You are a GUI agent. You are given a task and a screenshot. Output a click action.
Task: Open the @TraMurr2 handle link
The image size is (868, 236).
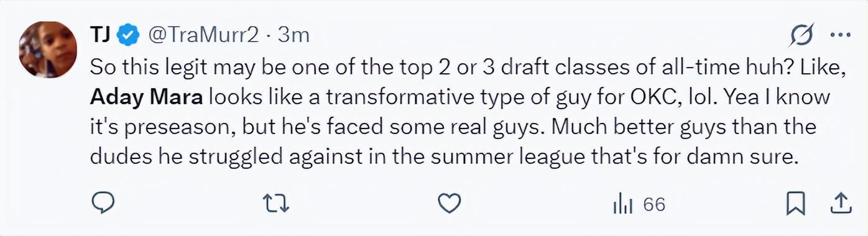[x=202, y=36]
